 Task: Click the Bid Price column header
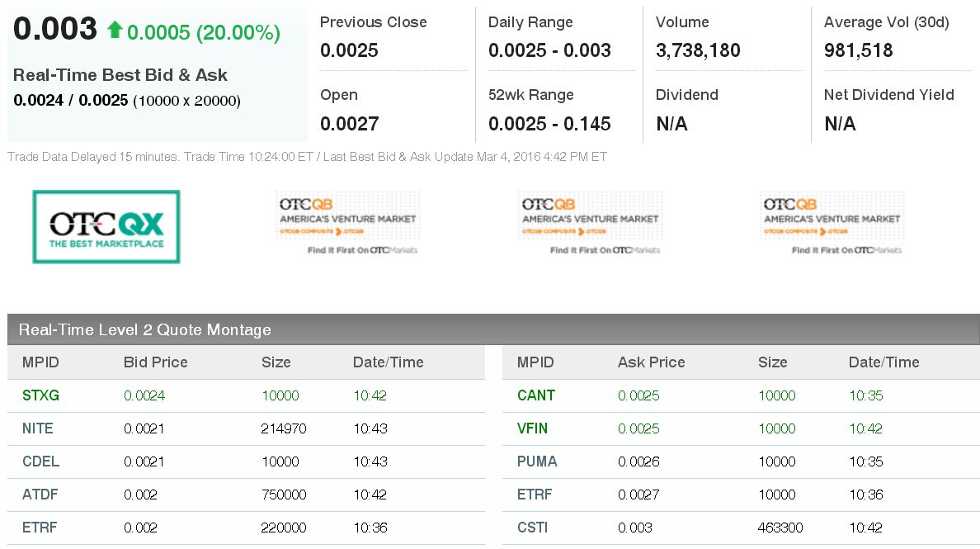pos(155,362)
